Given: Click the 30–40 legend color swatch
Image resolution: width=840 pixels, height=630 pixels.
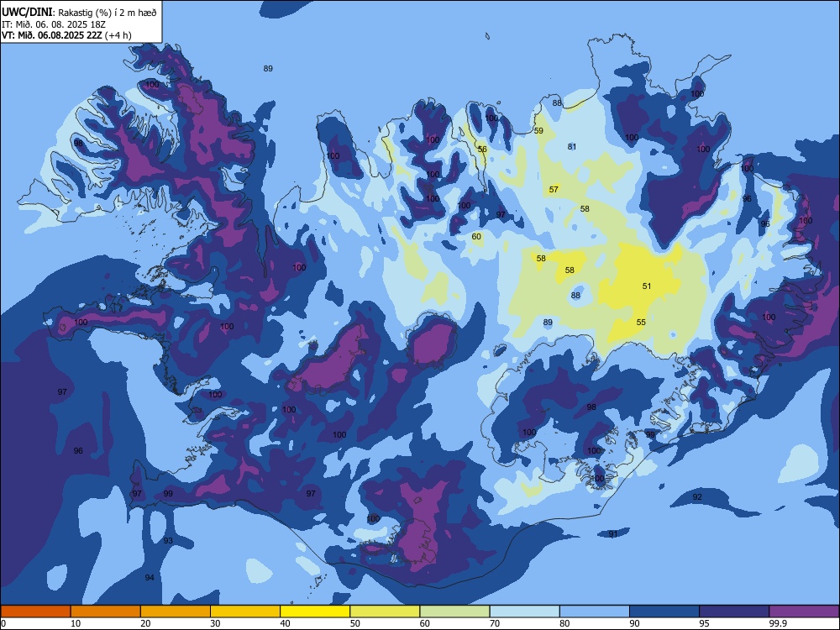Looking at the screenshot, I should (245, 612).
